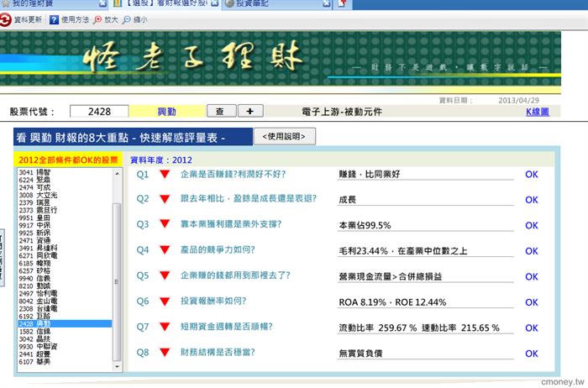Select 9925 新保 in the stock list
The image size is (588, 388).
66,233
